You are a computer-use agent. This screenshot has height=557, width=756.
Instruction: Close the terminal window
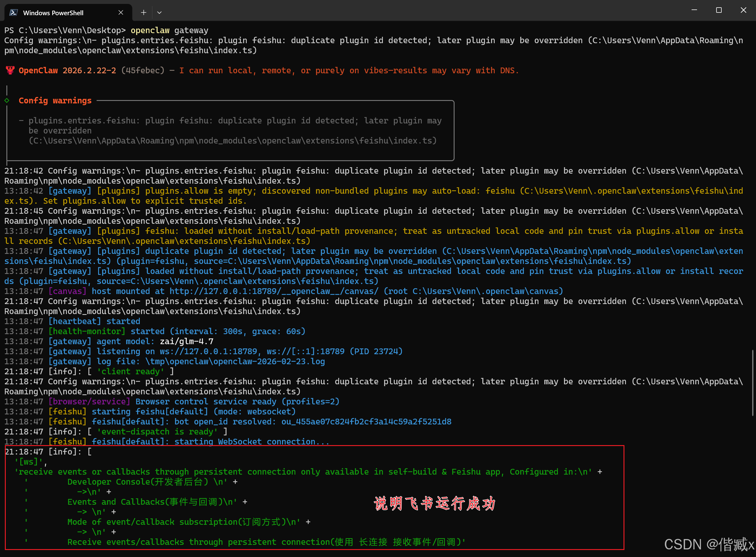click(x=743, y=10)
